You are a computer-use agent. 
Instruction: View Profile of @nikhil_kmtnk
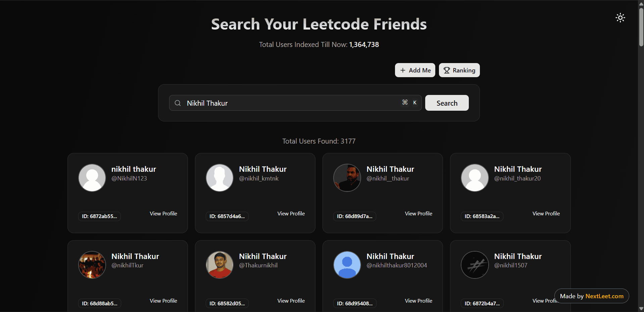point(291,213)
